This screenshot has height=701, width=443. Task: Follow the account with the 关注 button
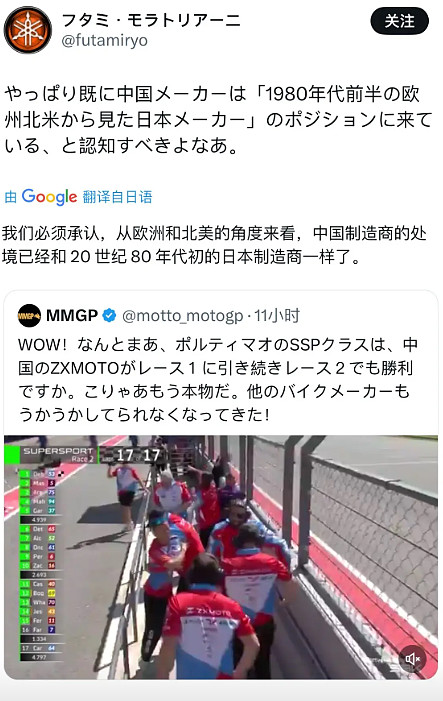(x=400, y=21)
